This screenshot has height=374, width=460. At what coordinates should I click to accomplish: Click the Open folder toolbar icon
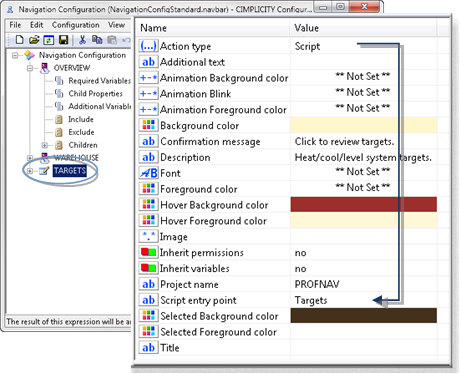coord(34,40)
